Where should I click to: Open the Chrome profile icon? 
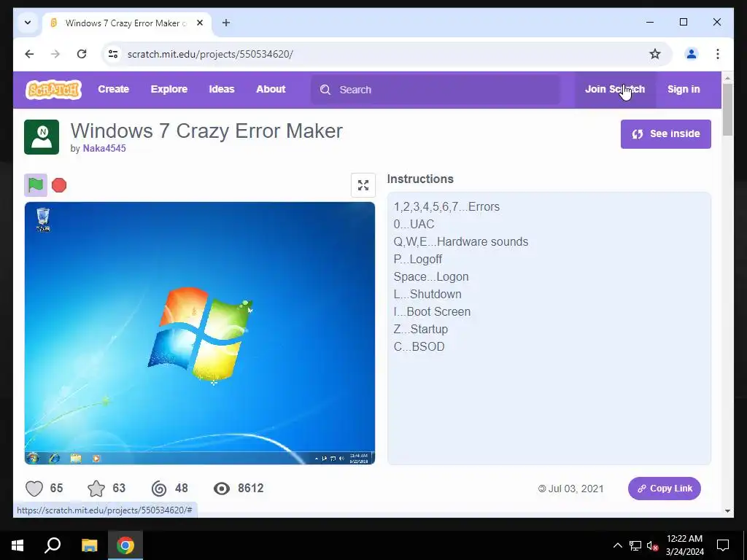[x=692, y=54]
